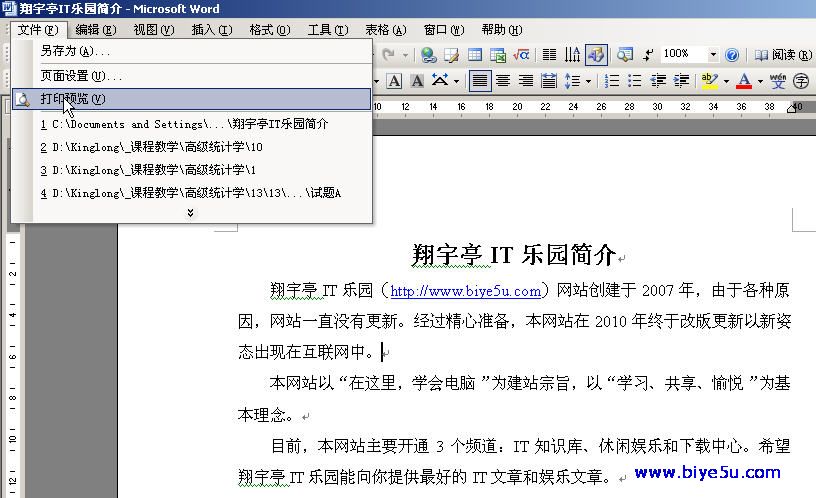Choose 页面设置(U)... from File menu
This screenshot has width=816, height=498.
point(192,76)
